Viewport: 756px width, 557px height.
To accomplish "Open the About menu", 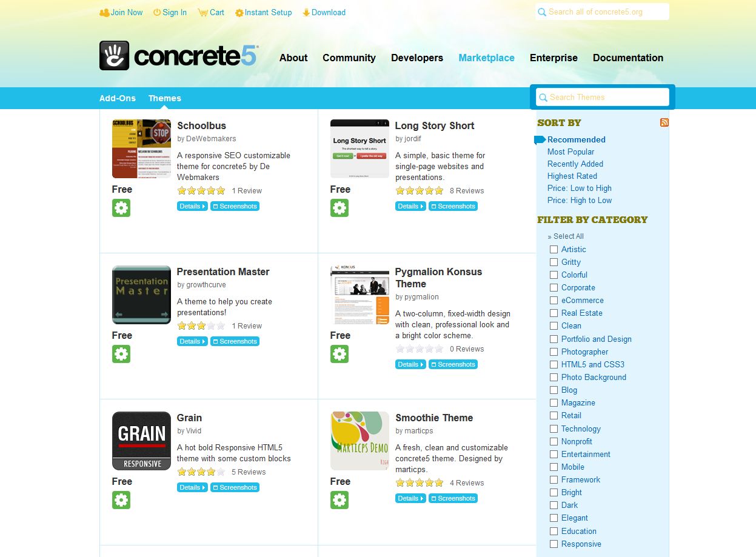I will click(x=293, y=58).
